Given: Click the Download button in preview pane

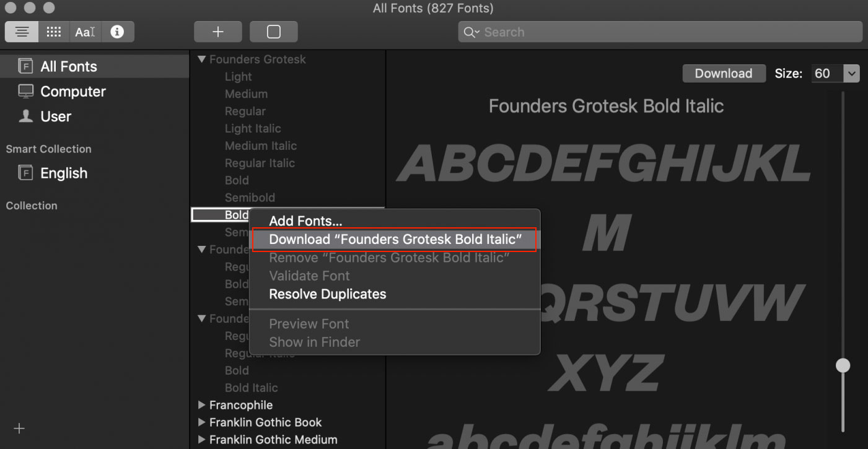Looking at the screenshot, I should tap(724, 73).
